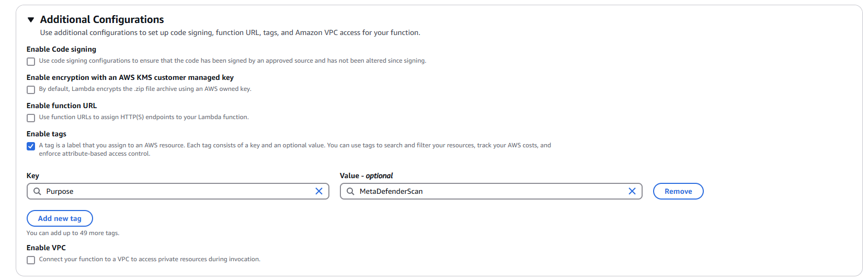This screenshot has width=868, height=280.
Task: Focus the Value field containing MetaDefenderScan
Action: pyautogui.click(x=491, y=191)
